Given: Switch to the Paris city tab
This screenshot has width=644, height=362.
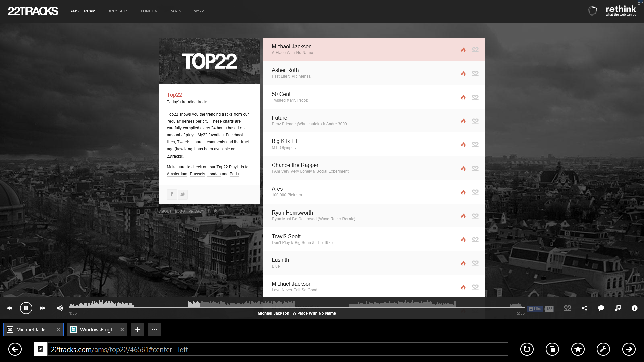Looking at the screenshot, I should tap(175, 11).
